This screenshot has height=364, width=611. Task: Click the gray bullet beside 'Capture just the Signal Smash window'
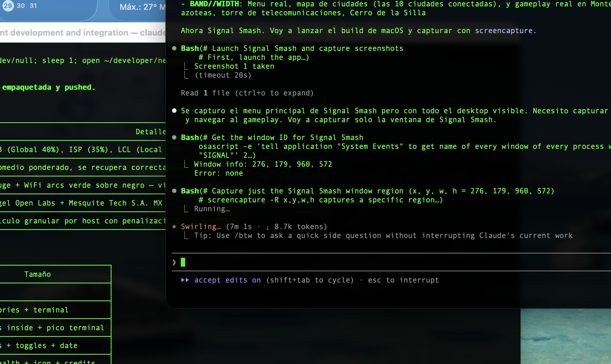click(174, 191)
